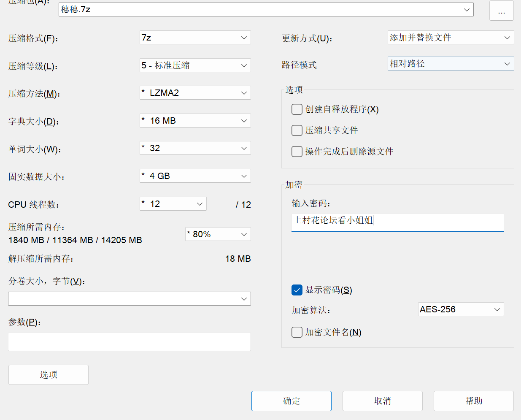
Task: Click into the 参数 parameters input field
Action: (129, 342)
